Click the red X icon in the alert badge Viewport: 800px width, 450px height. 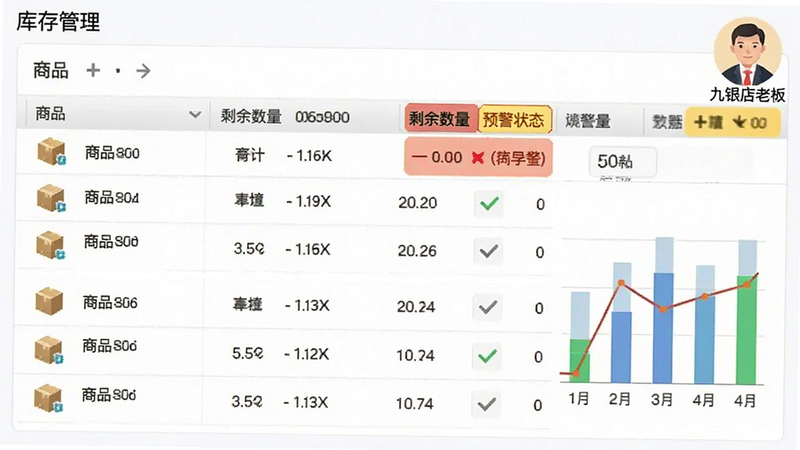click(478, 158)
